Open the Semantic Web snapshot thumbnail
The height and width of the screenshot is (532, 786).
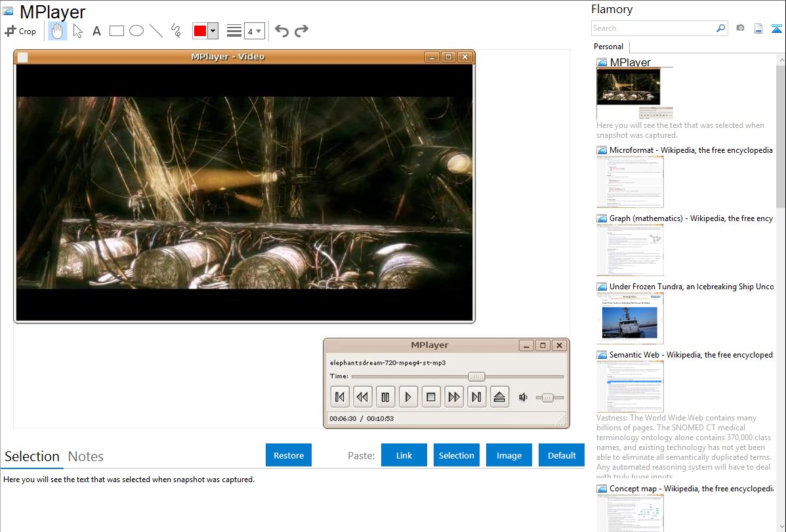[630, 386]
